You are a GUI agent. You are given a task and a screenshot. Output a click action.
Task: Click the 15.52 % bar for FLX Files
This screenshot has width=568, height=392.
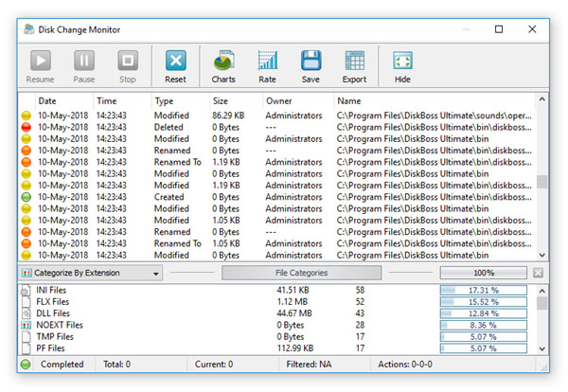[x=484, y=302]
